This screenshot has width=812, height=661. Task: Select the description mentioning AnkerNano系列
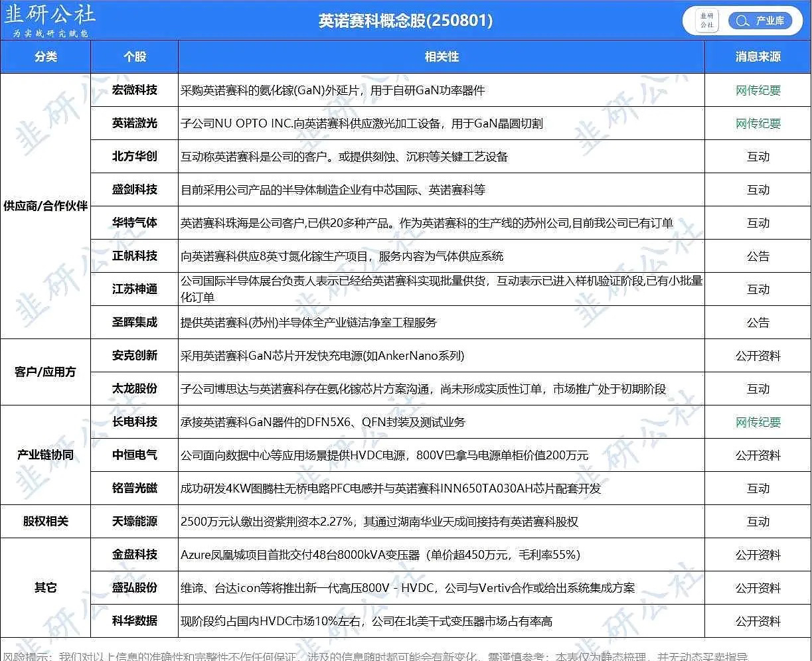tap(323, 356)
